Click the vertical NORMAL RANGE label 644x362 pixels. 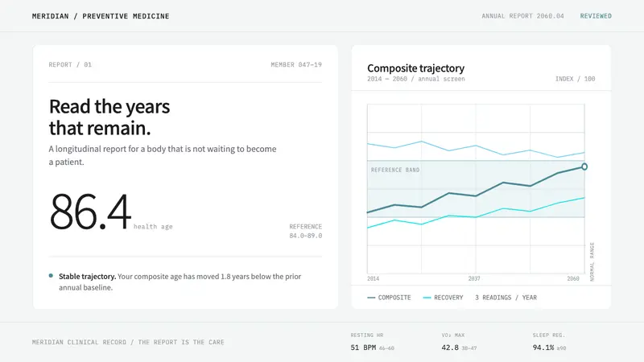[592, 262]
